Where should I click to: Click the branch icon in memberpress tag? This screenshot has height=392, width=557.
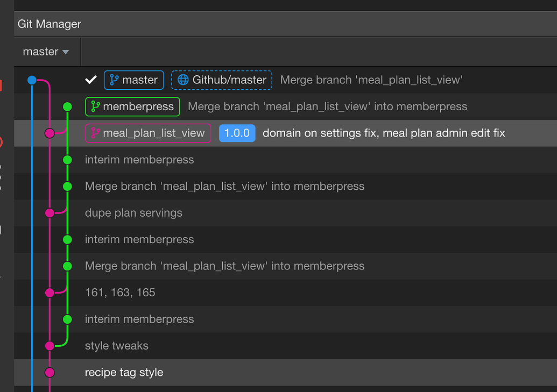pos(95,106)
